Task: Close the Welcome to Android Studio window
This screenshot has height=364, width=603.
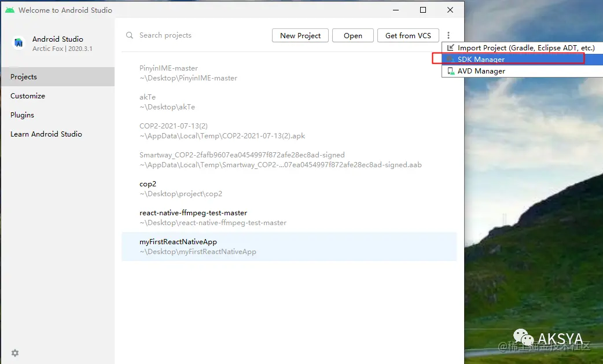Action: [x=450, y=10]
